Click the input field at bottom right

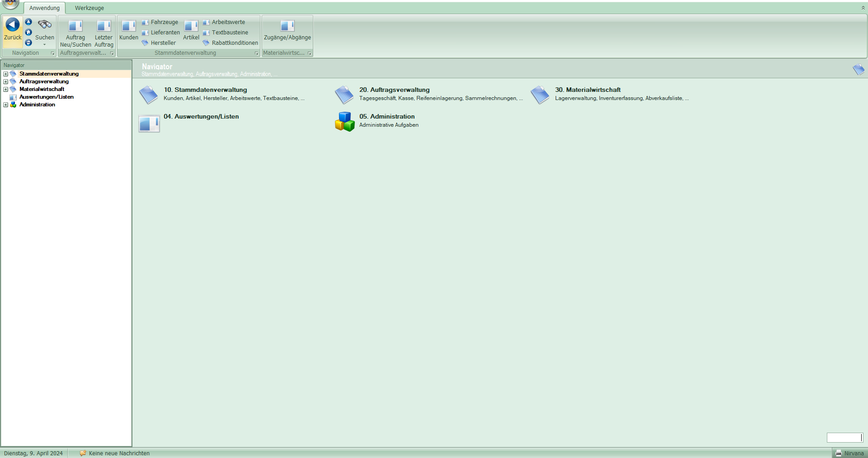844,438
